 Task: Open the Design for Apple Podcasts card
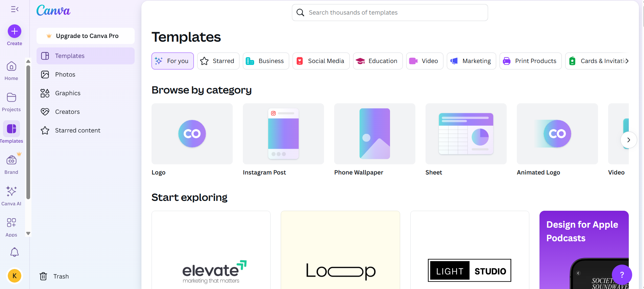pyautogui.click(x=584, y=250)
